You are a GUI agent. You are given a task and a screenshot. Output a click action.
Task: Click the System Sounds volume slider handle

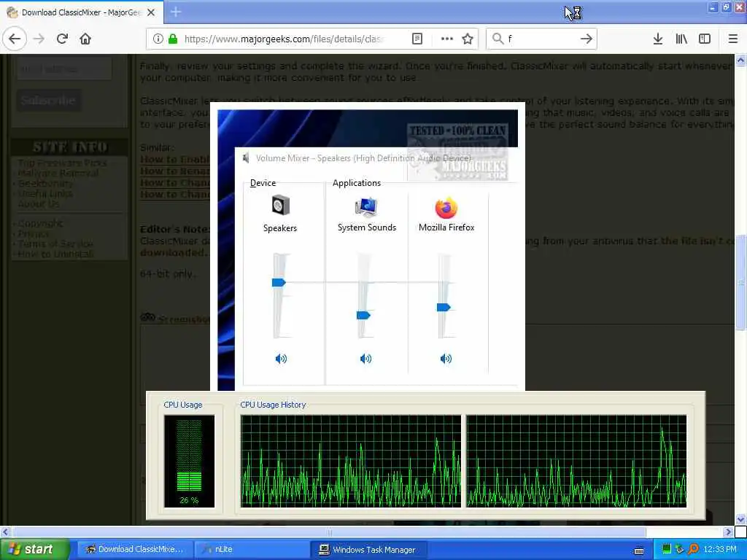pyautogui.click(x=363, y=315)
